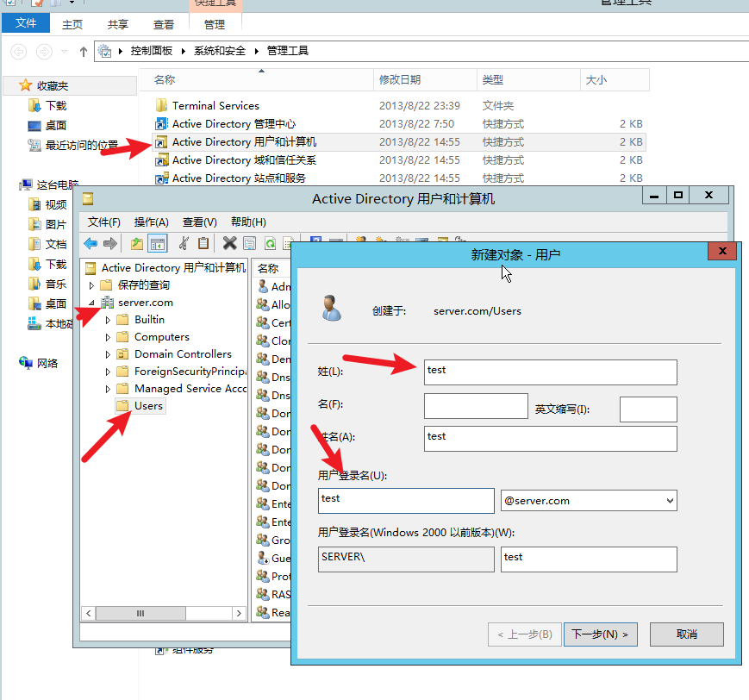Toggle show/hide console tree icon

coord(158,244)
